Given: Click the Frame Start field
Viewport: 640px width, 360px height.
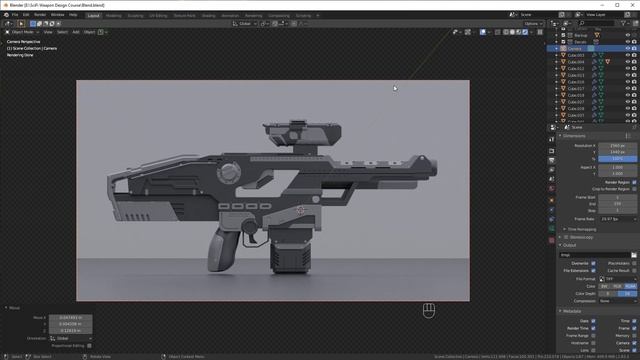Looking at the screenshot, I should pos(617,198).
